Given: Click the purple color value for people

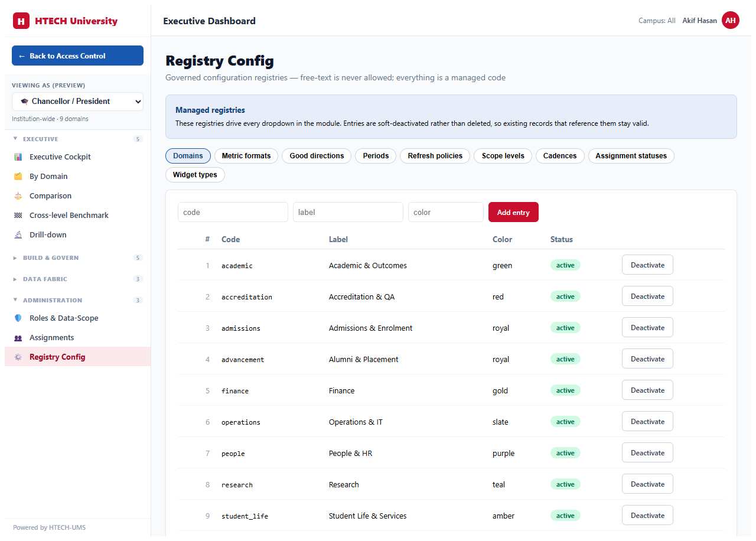Looking at the screenshot, I should 503,454.
